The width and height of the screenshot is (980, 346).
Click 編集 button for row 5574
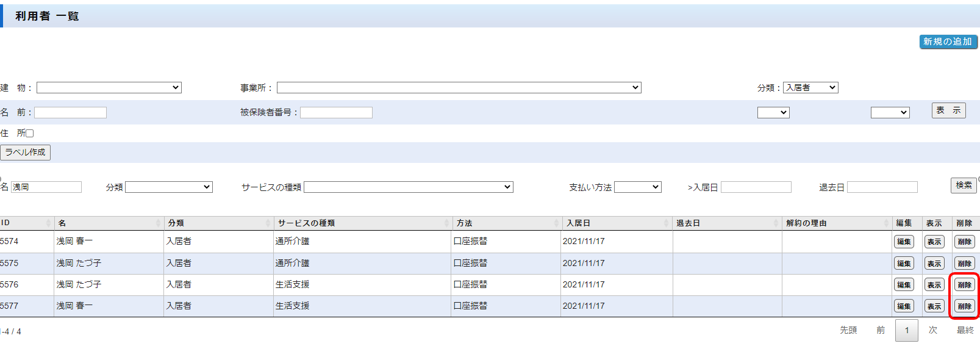tap(904, 242)
